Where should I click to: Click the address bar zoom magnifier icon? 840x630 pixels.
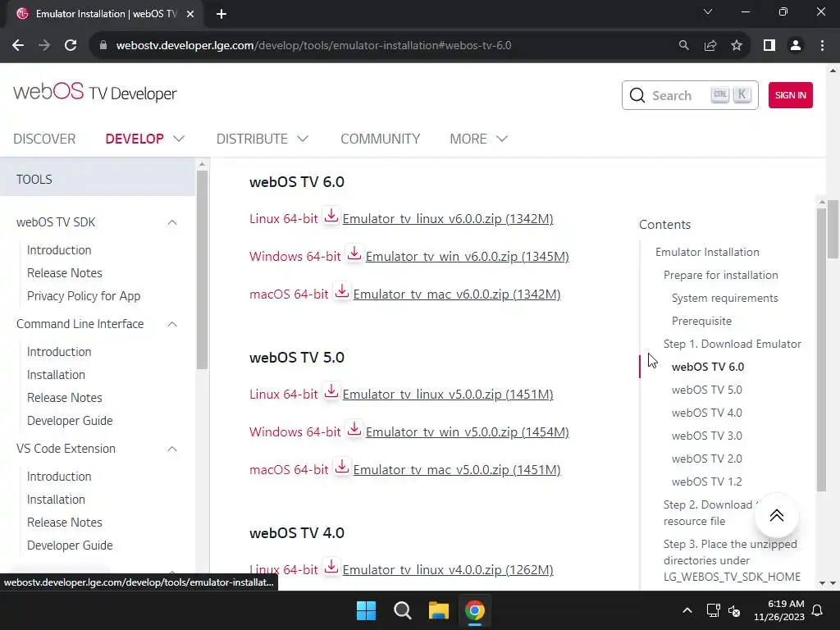tap(683, 46)
